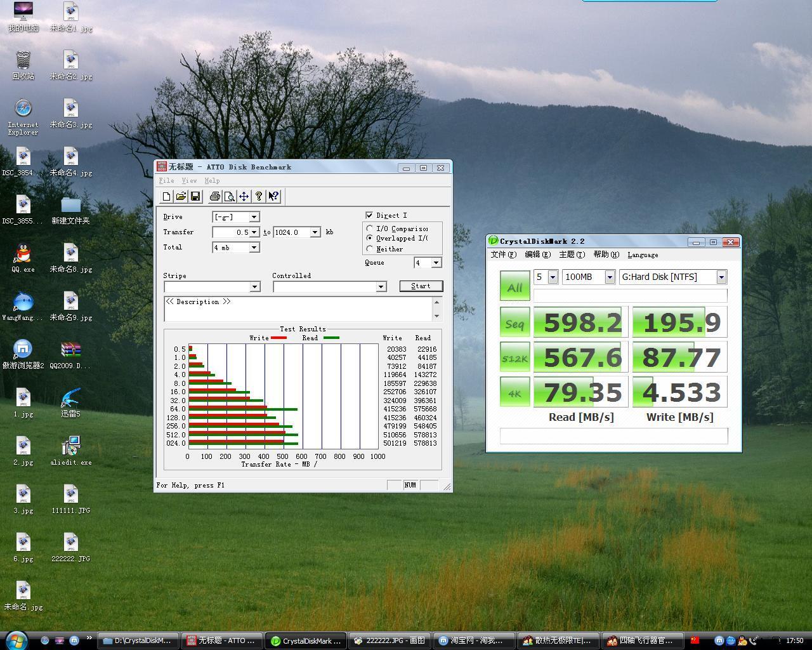Screen dimensions: 812x650
Task: Toggle the Direct I/O checkbox
Action: [369, 215]
